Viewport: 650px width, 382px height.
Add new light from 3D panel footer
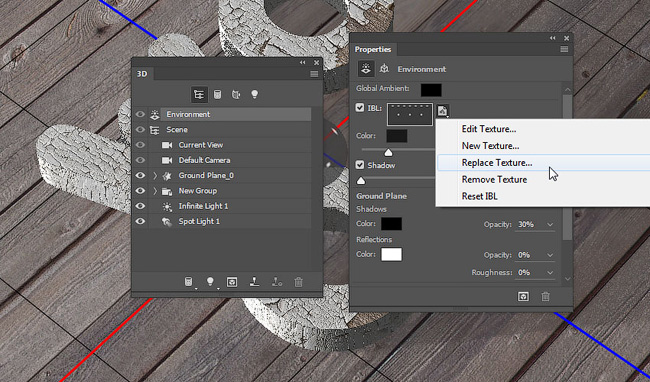point(211,282)
